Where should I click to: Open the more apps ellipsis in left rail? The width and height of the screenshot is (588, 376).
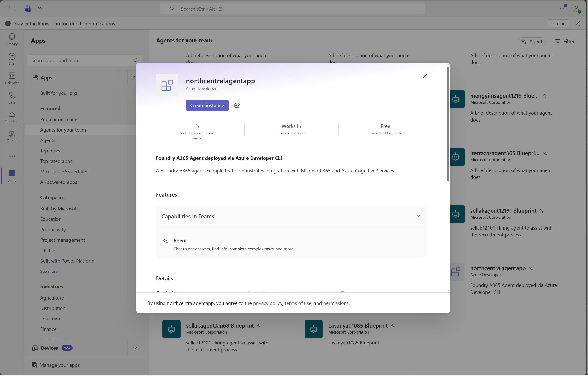click(12, 156)
